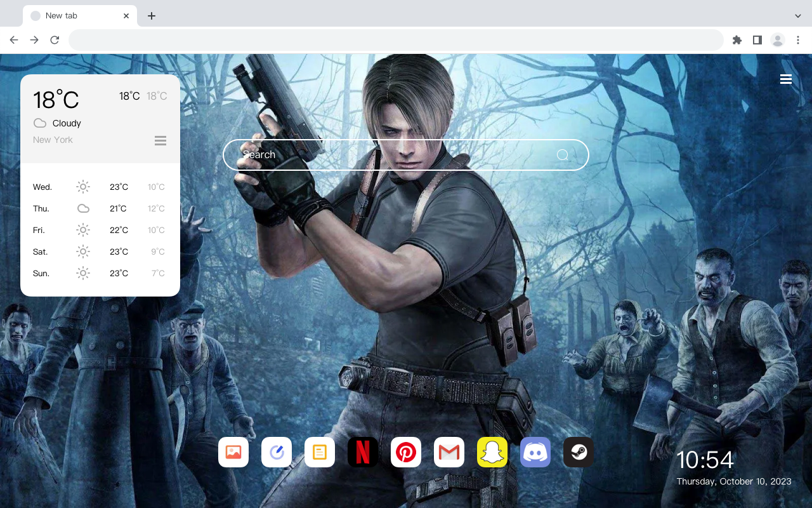Launch the Pinterest shortcut
The width and height of the screenshot is (812, 508).
pyautogui.click(x=406, y=452)
